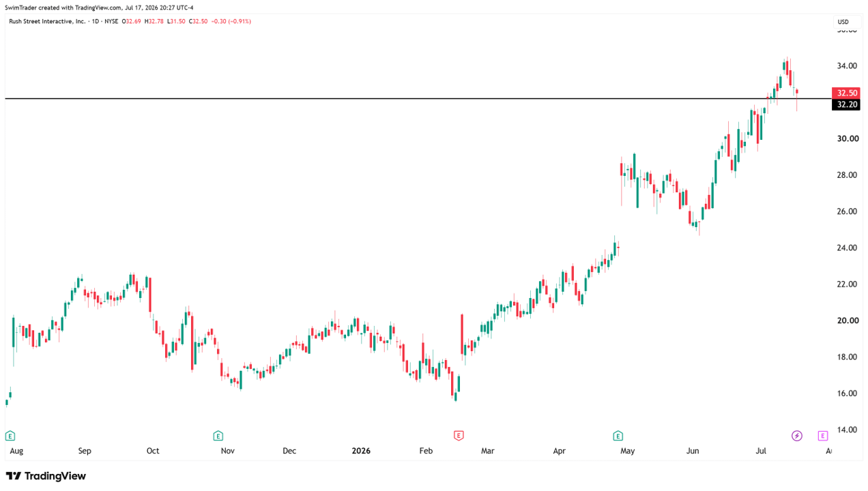The height and width of the screenshot is (491, 868).
Task: Click the Mar label on time axis
Action: (x=487, y=451)
